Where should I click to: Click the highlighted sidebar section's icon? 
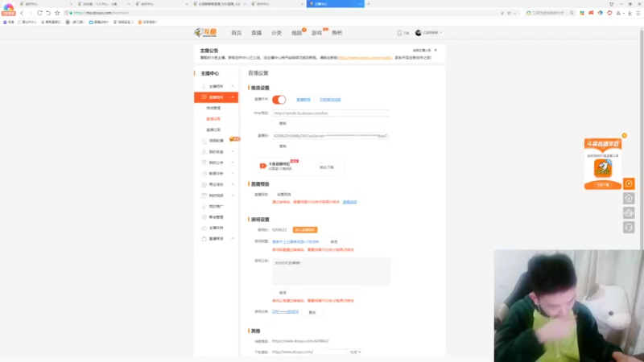204,97
